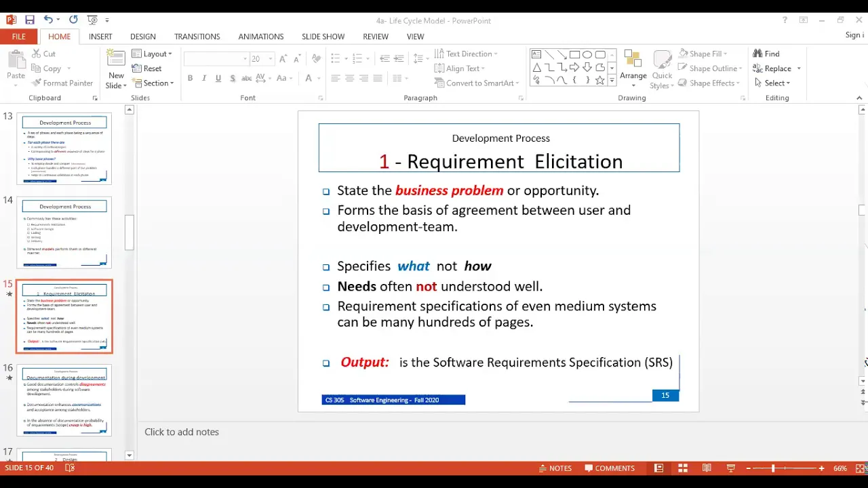
Task: Select the right block arrow shape
Action: [574, 67]
